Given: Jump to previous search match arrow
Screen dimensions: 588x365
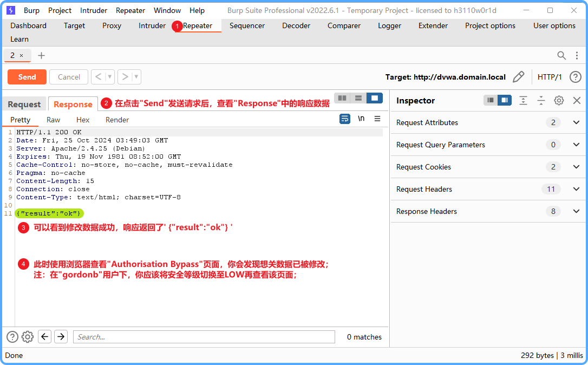Looking at the screenshot, I should pos(44,337).
